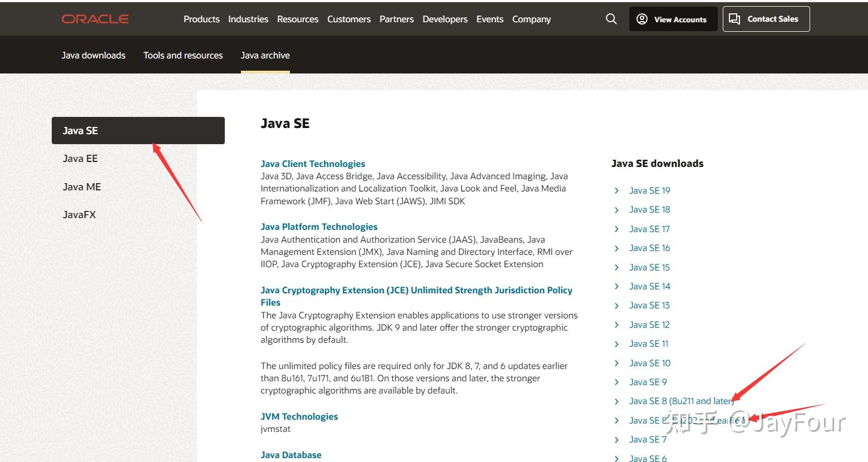Image resolution: width=868 pixels, height=462 pixels.
Task: Open the Java SE 14 download link
Action: coord(649,286)
